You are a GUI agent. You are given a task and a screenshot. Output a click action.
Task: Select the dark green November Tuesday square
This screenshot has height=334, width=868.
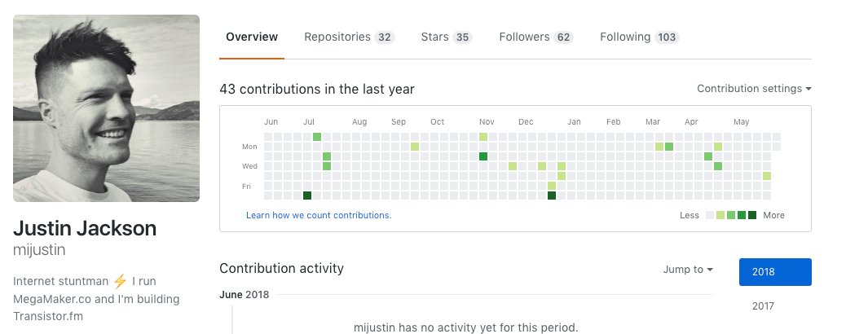point(483,156)
